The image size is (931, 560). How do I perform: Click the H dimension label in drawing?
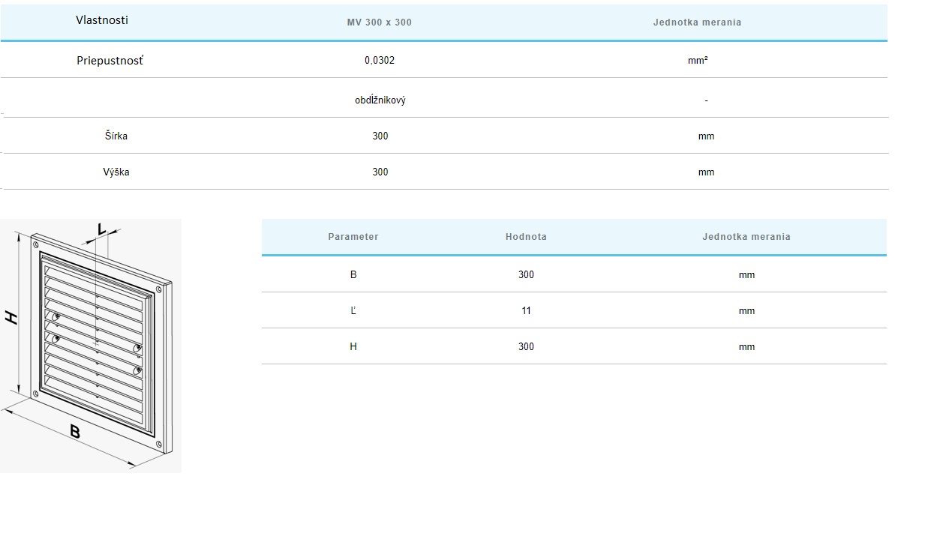tap(11, 317)
